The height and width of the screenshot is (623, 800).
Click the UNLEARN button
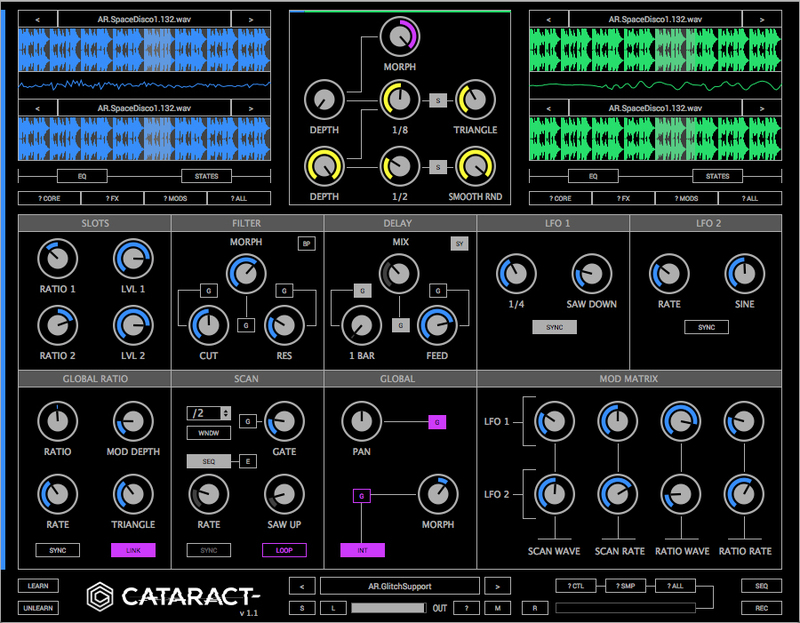(38, 608)
